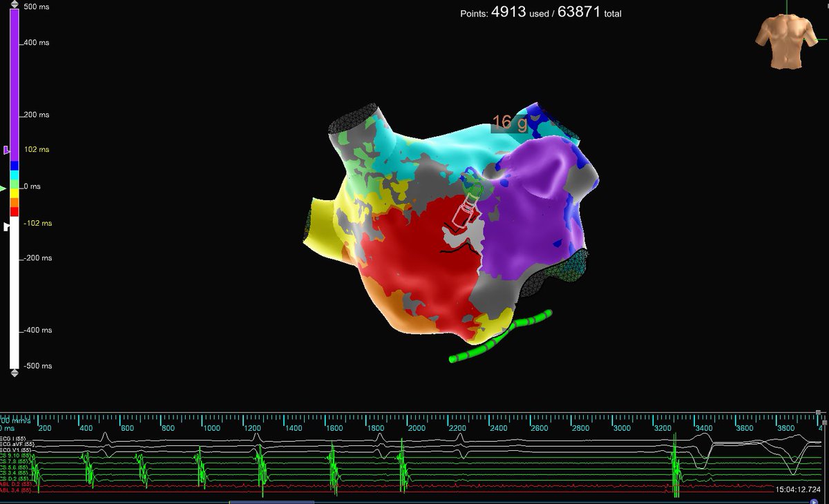Select the ABL D,2 trace label

(x=17, y=485)
